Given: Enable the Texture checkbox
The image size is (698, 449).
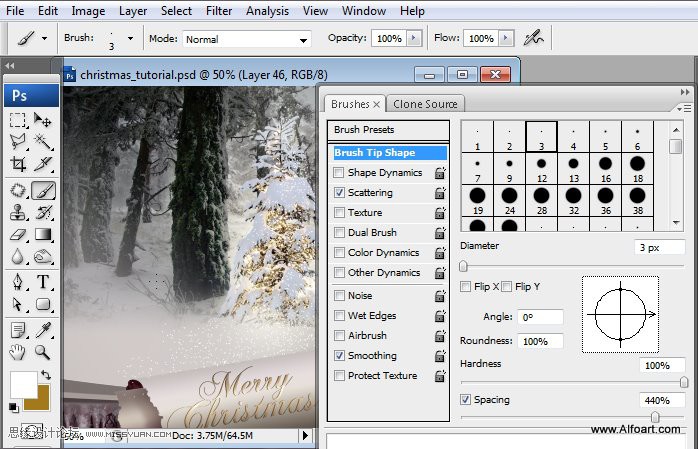Looking at the screenshot, I should tap(340, 213).
